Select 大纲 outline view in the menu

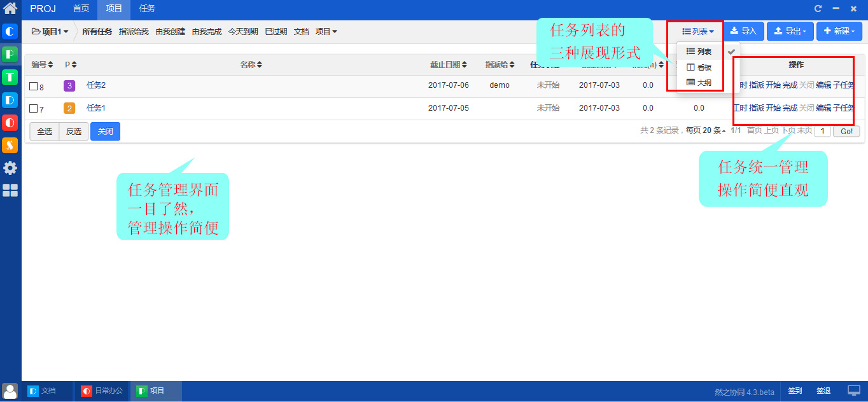tap(699, 82)
